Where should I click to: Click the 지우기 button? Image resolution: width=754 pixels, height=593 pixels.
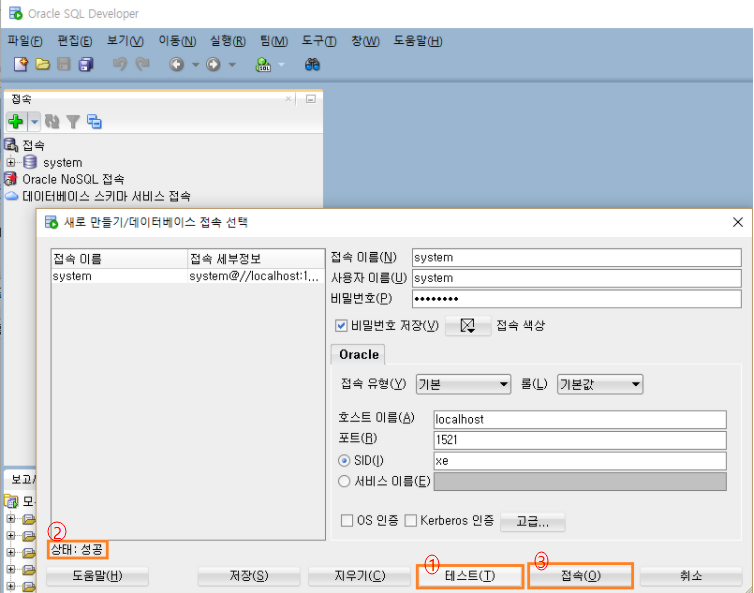point(359,576)
